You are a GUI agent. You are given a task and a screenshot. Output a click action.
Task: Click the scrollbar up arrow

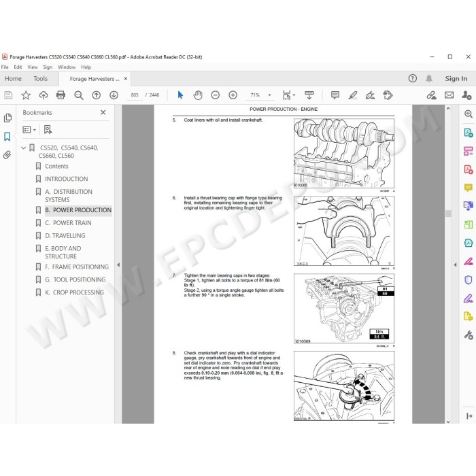[448, 108]
